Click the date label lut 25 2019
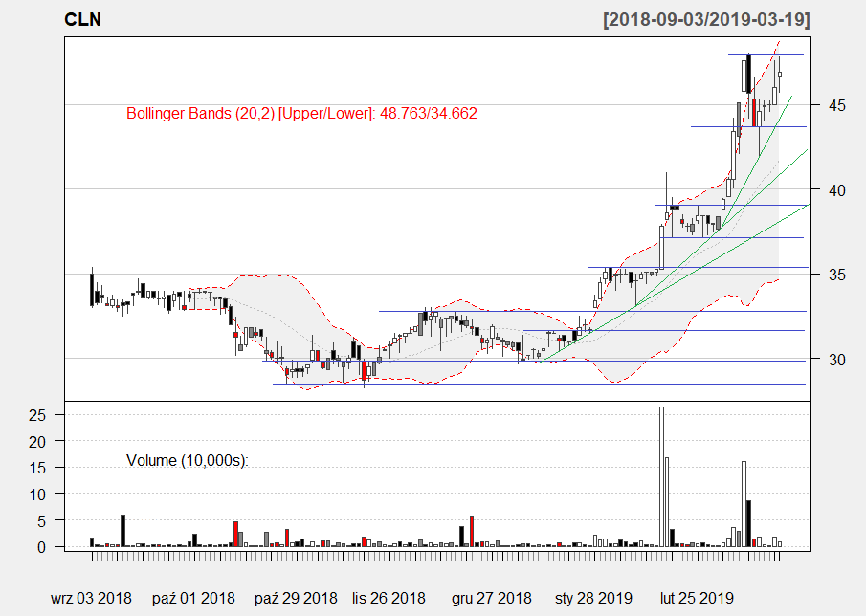Viewport: 866px width, 616px height. coord(697,599)
